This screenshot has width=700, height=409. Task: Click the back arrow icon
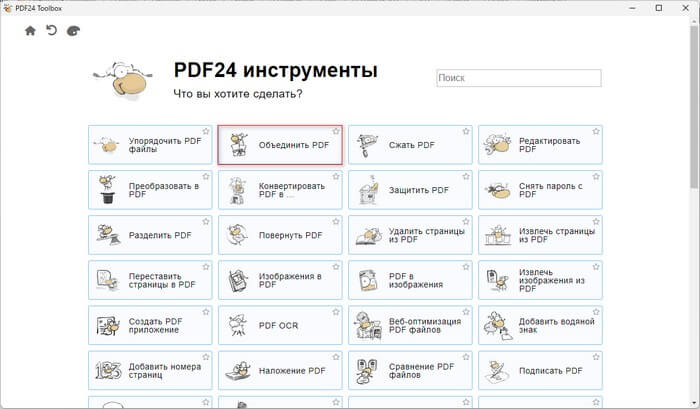51,31
